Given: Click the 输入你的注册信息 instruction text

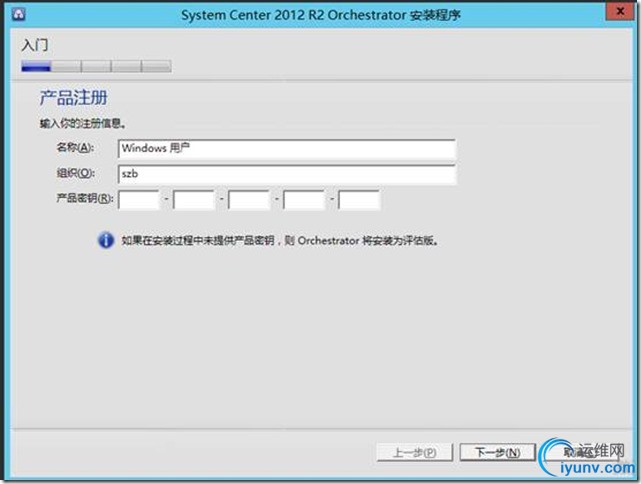Looking at the screenshot, I should pos(83,123).
